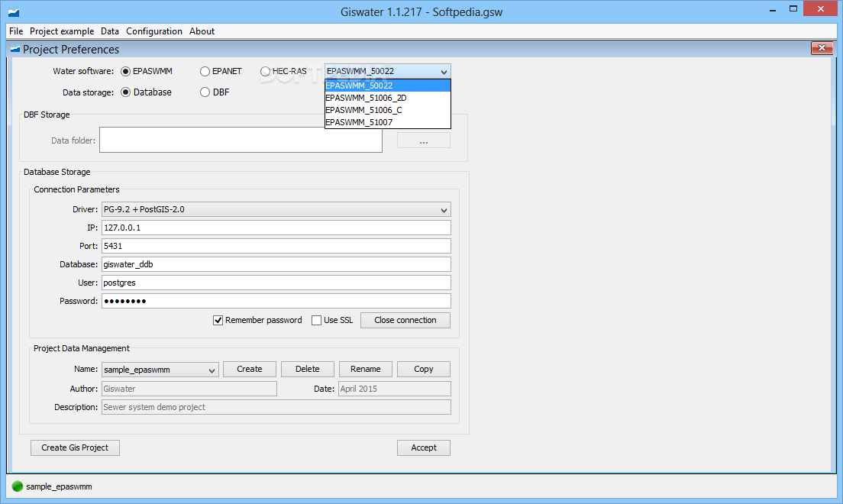Open the project Name dropdown sample_epaswmm
Viewport: 843px width, 504px height.
160,370
